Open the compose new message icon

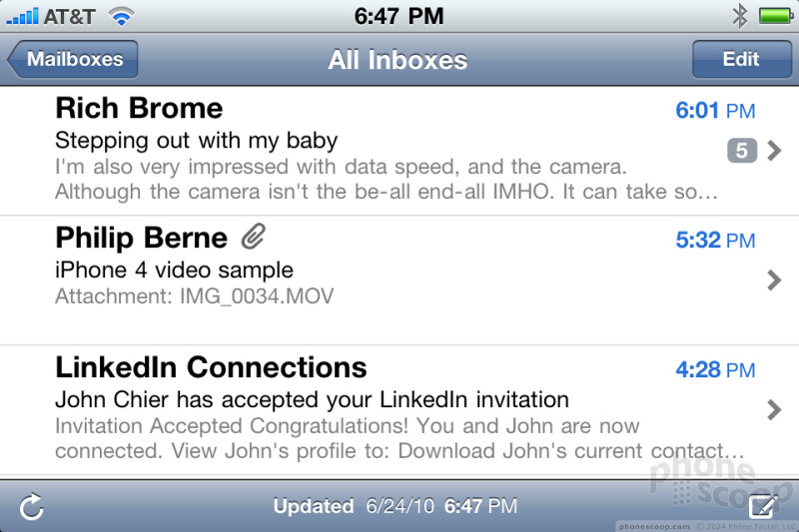763,505
